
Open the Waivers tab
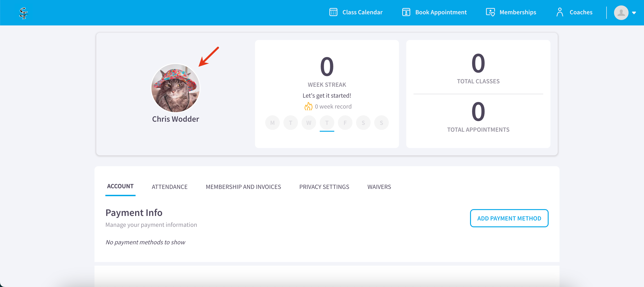379,187
